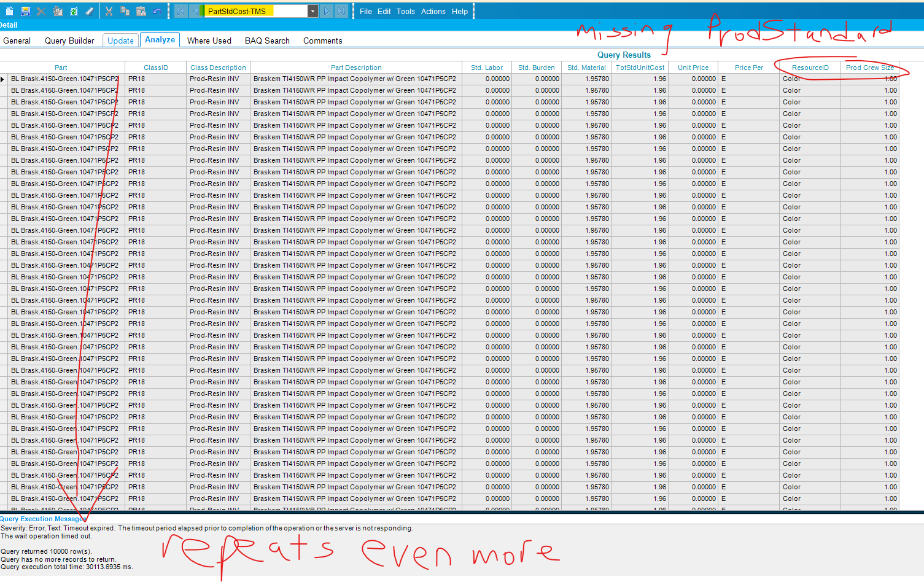Click inside the PartStdCost-TMS field
This screenshot has height=582, width=924.
click(256, 11)
